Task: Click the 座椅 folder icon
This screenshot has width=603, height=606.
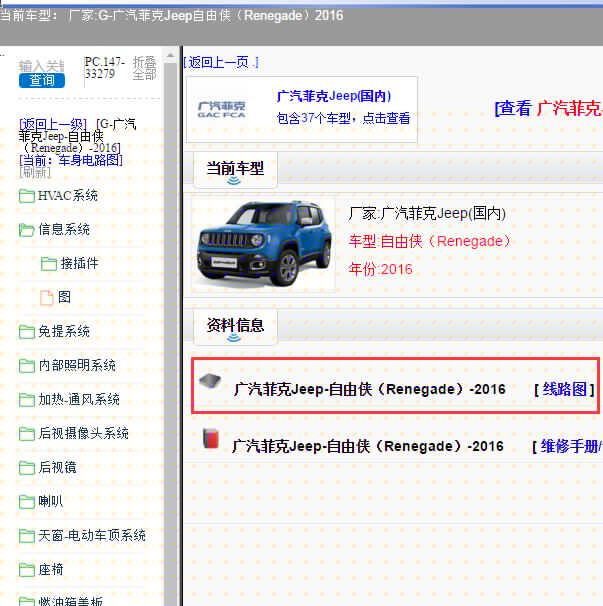Action: [x=27, y=569]
